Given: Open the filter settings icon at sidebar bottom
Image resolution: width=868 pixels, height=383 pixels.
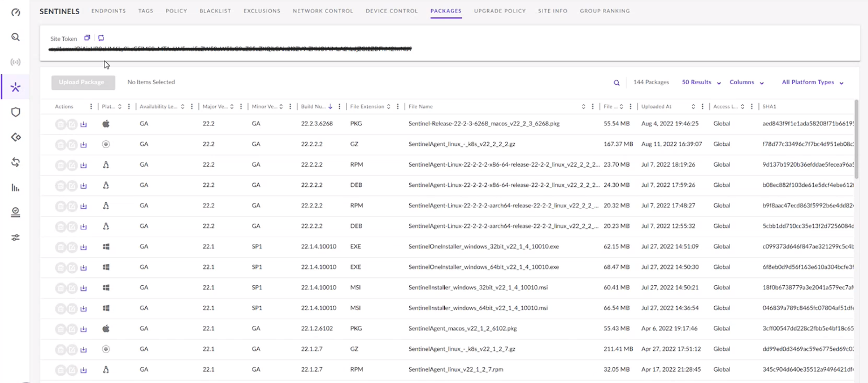Looking at the screenshot, I should tap(15, 237).
